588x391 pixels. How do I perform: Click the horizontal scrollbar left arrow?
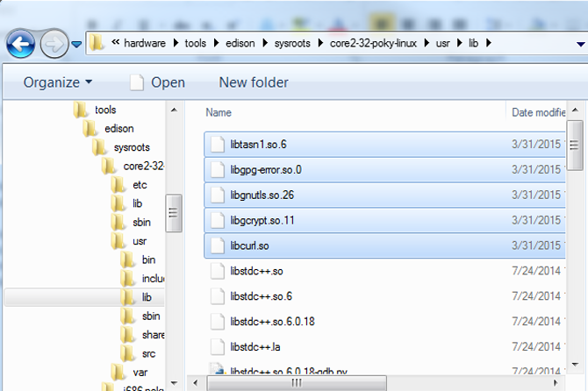196,383
